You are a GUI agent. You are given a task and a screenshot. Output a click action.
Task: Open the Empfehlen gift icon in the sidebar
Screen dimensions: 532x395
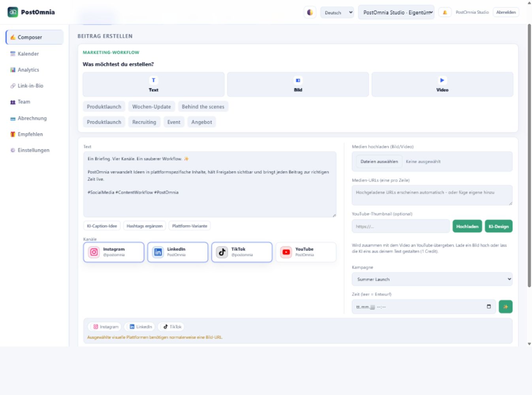[x=13, y=134]
